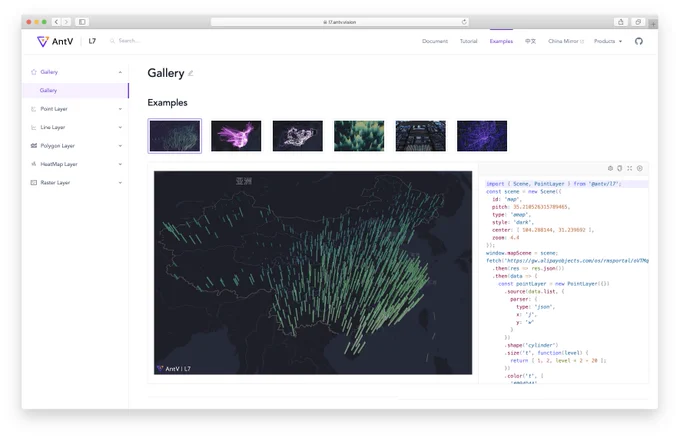Image resolution: width=680 pixels, height=438 pixels.
Task: Go forward in Safari history
Action: 66,22
